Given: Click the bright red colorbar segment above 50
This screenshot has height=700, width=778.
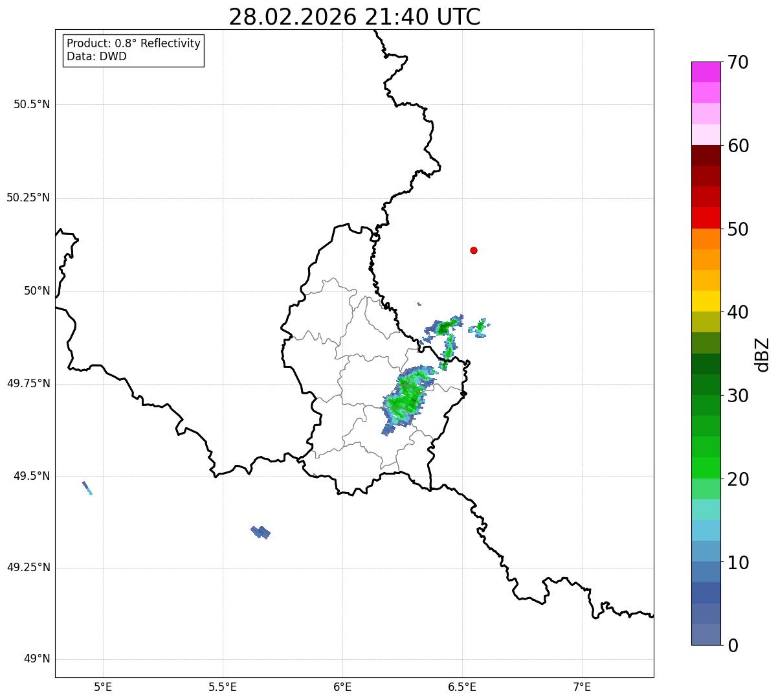Looking at the screenshot, I should pos(706,218).
